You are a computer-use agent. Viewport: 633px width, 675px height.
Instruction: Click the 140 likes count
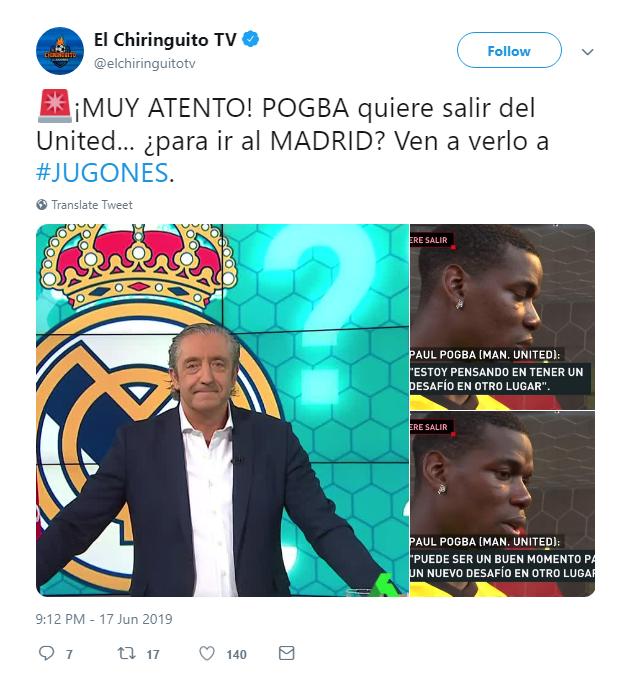[x=236, y=655]
